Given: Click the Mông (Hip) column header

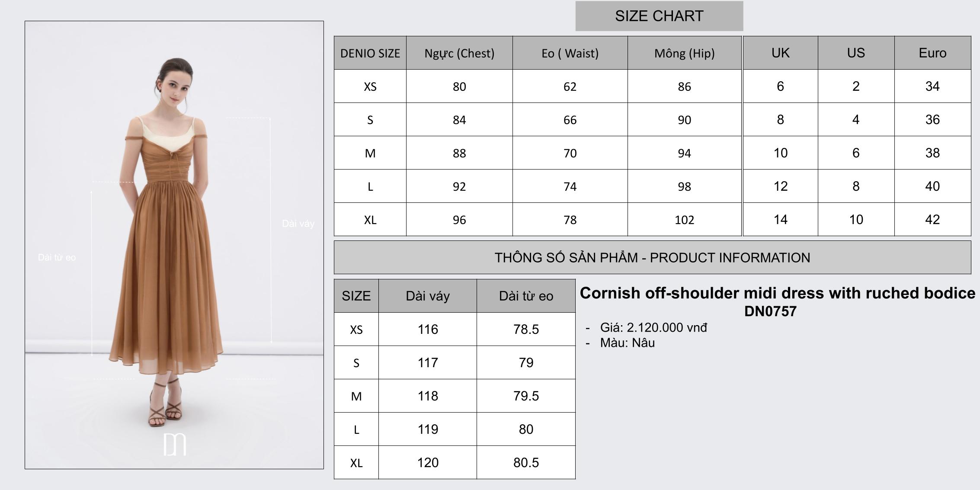Looking at the screenshot, I should [x=684, y=53].
